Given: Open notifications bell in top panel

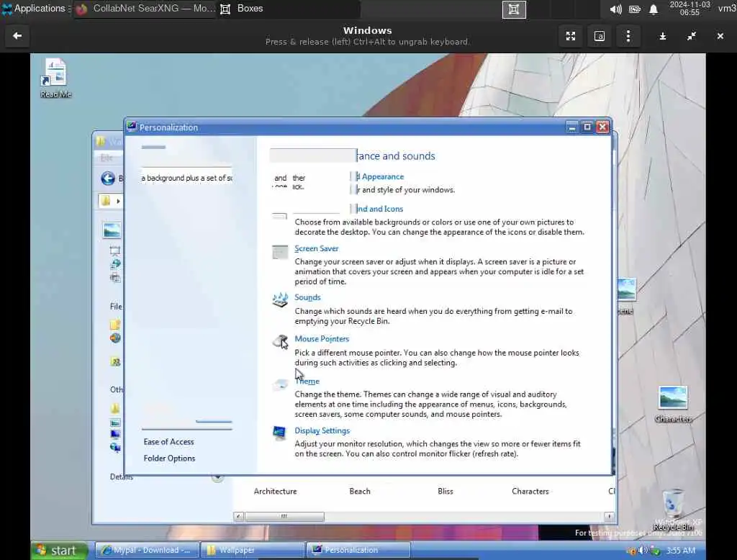Looking at the screenshot, I should coord(654,9).
